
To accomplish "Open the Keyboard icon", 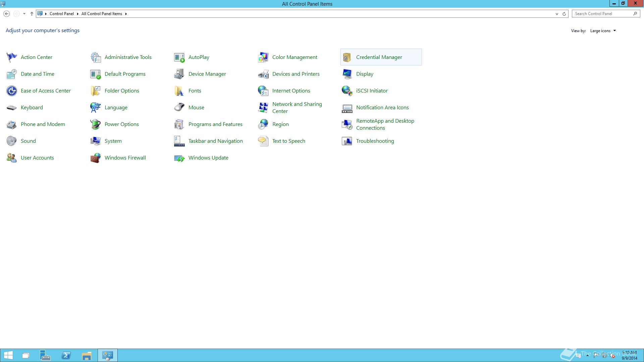I will 11,108.
